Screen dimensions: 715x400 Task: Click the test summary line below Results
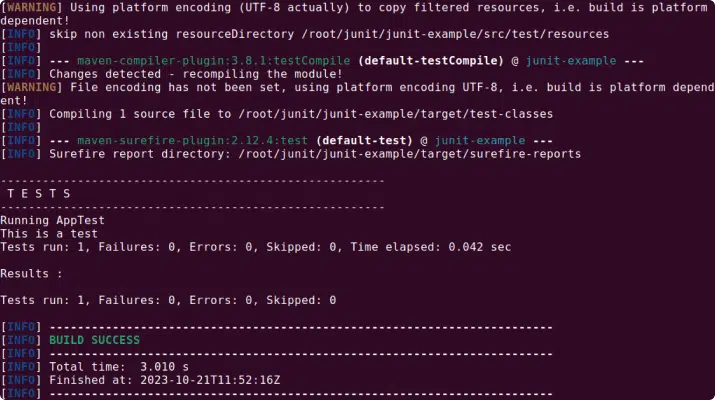[x=168, y=300]
